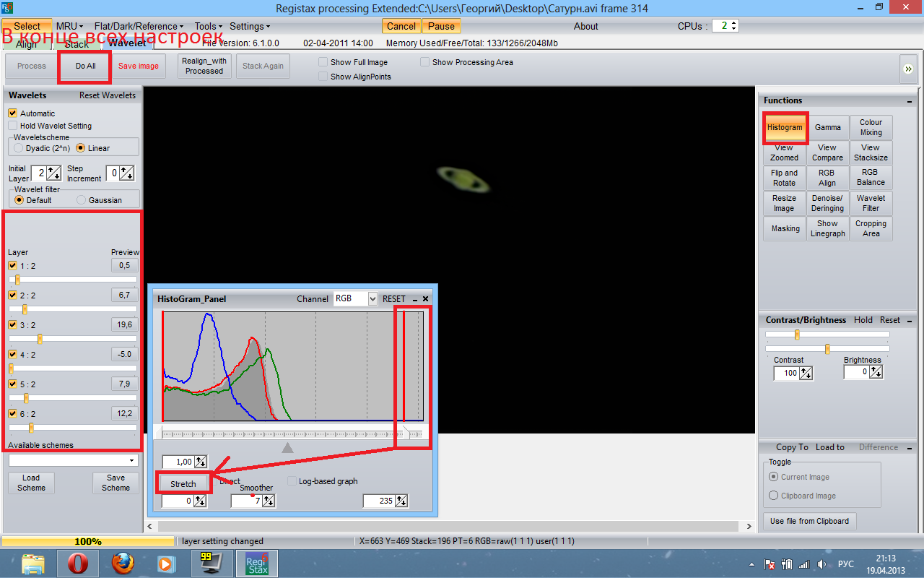Image resolution: width=924 pixels, height=578 pixels.
Task: Expand the right panel with double-arrow button
Action: tap(908, 69)
